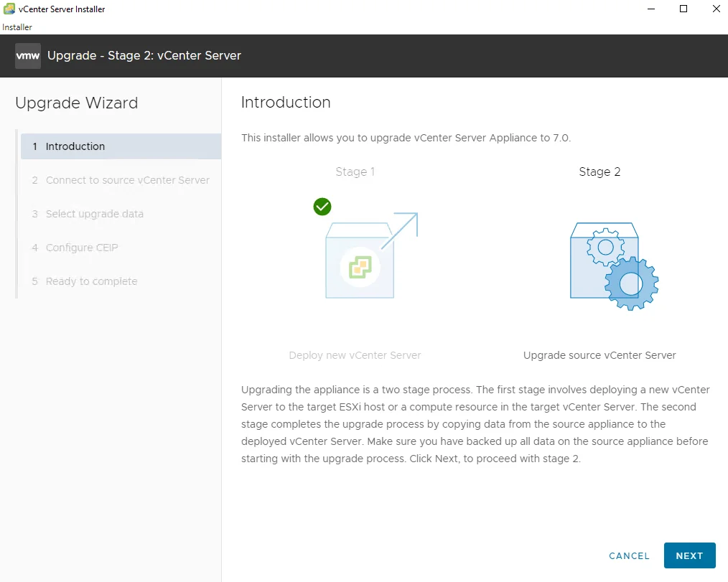Screen dimensions: 728x582
Task: Click the Stage 2 gears box illustration
Action: tap(614, 266)
